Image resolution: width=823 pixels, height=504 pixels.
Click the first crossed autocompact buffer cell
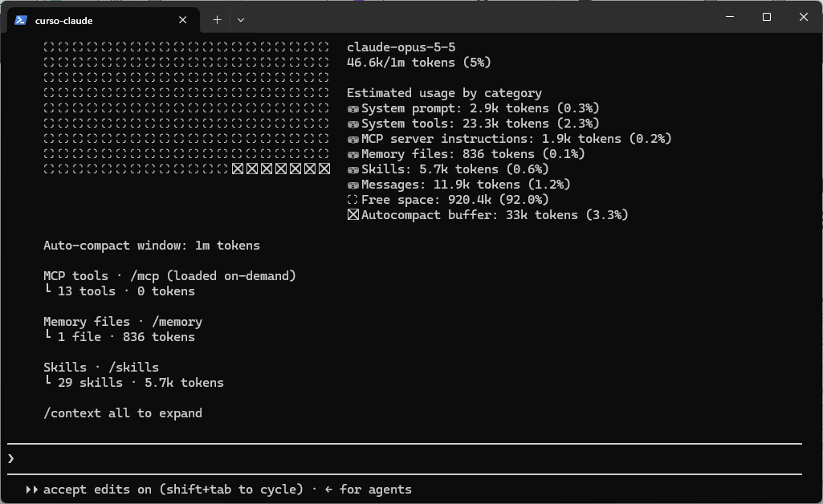[x=238, y=169]
